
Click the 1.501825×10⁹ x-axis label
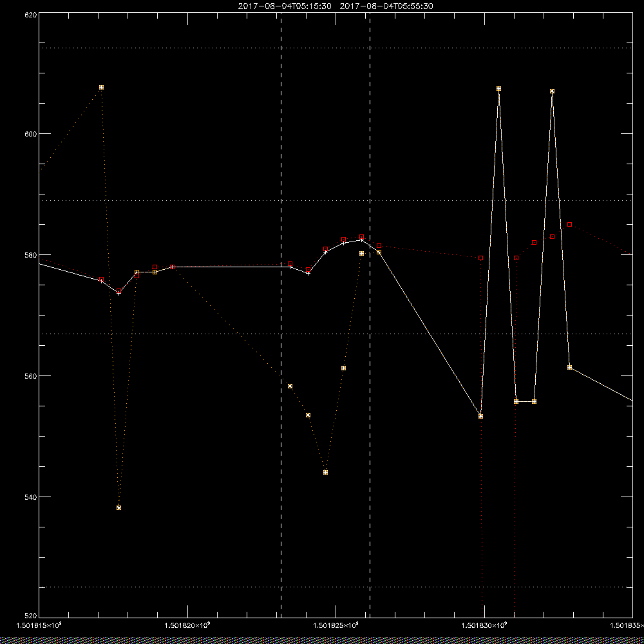pyautogui.click(x=336, y=625)
